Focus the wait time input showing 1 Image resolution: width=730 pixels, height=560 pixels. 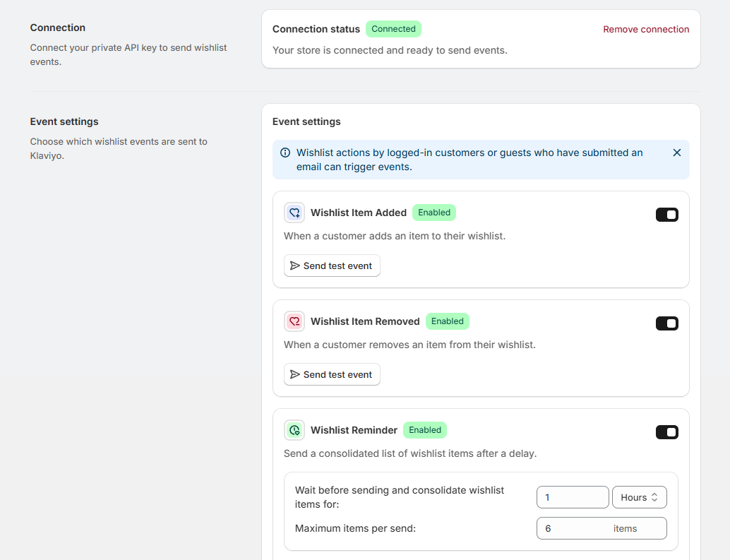tap(573, 498)
